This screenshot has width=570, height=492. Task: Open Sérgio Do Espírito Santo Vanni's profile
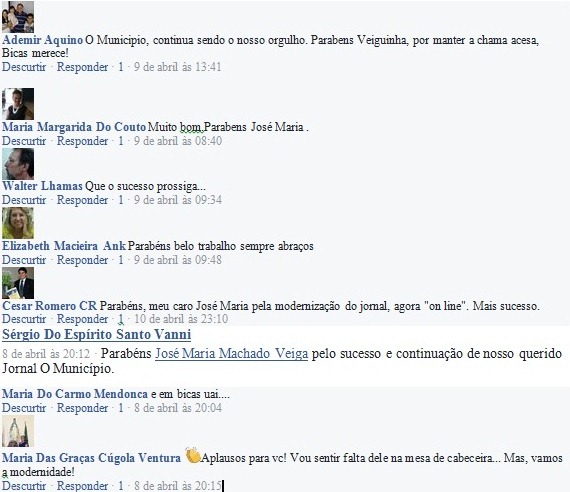pyautogui.click(x=96, y=335)
